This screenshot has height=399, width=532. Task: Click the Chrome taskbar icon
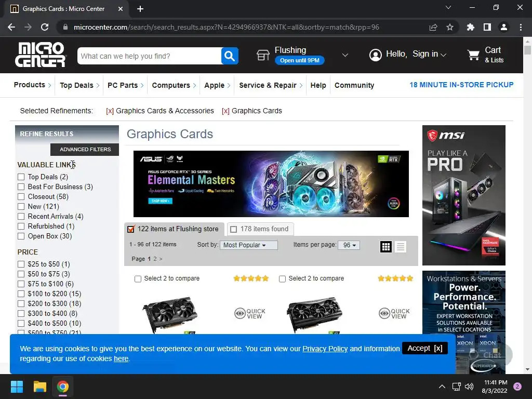coord(63,387)
